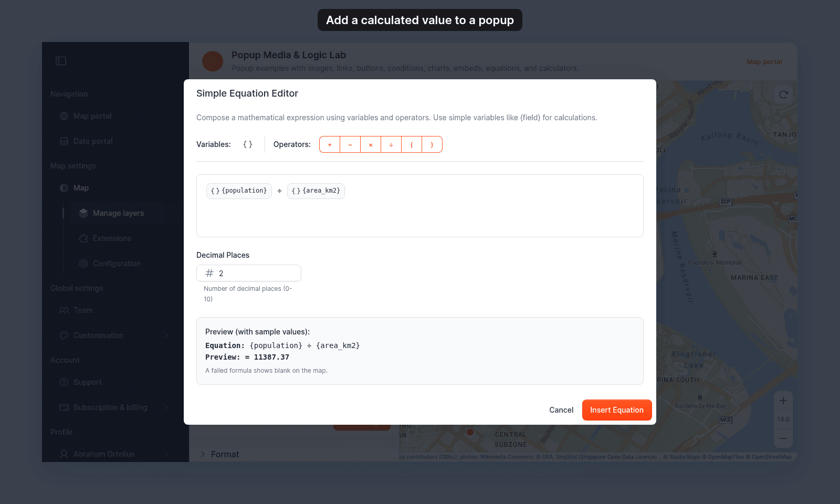The height and width of the screenshot is (504, 840).
Task: Insert the multiplication operator
Action: pyautogui.click(x=371, y=144)
